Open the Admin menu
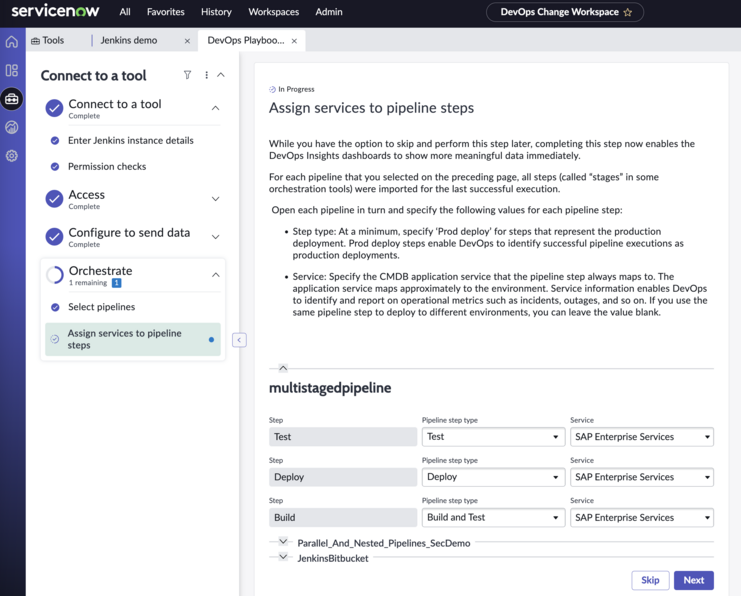 click(329, 12)
